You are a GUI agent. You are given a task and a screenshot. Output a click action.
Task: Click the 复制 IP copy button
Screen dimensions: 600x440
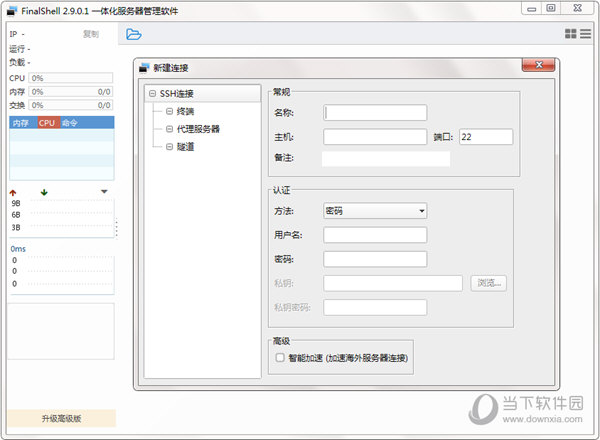(91, 34)
